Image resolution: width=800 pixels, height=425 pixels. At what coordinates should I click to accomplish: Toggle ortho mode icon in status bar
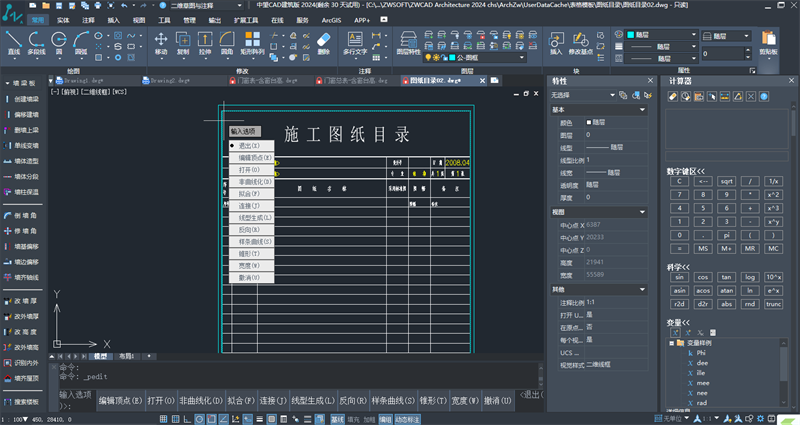click(187, 419)
